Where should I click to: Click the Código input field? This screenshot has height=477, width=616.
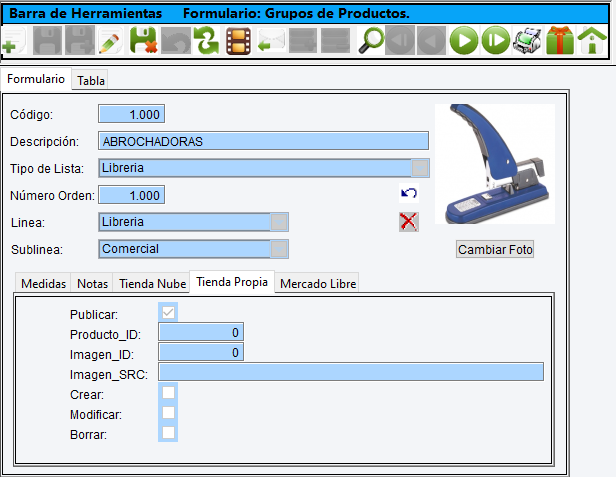(x=131, y=114)
